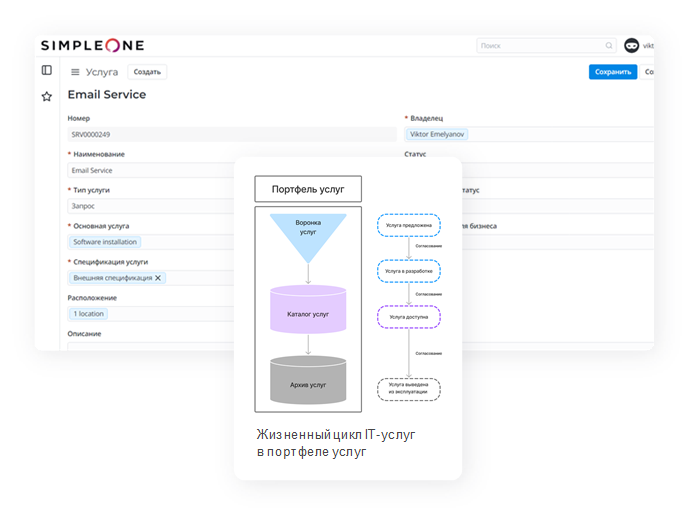Remove the Внешняя спецификация tag
This screenshot has height=522, width=696.
click(158, 278)
